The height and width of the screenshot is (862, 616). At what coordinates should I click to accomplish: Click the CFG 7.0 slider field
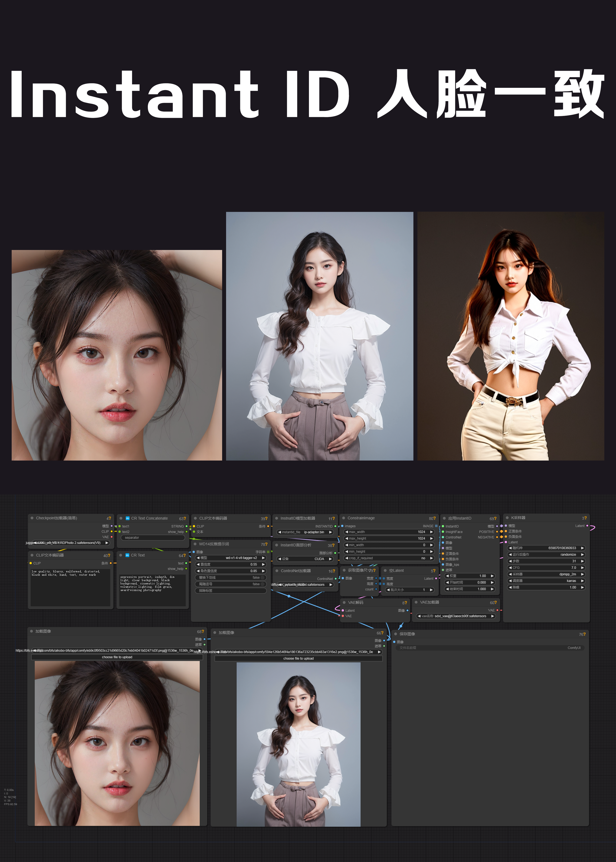(x=547, y=568)
